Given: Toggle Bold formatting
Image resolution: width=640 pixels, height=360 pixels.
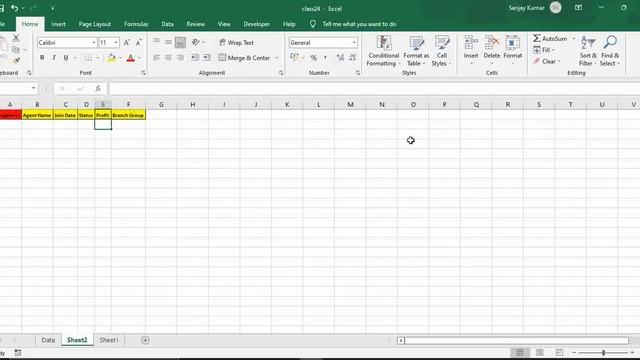Looking at the screenshot, I should [x=42, y=58].
